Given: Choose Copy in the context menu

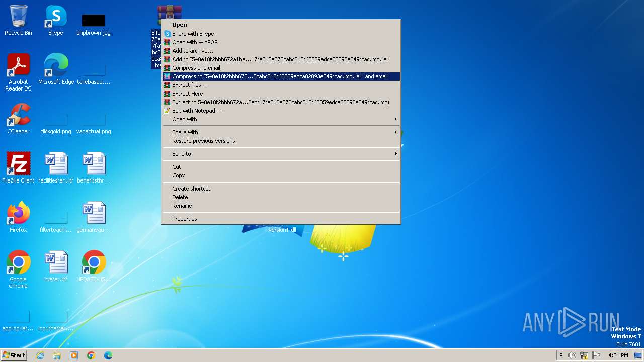Looking at the screenshot, I should (x=281, y=175).
